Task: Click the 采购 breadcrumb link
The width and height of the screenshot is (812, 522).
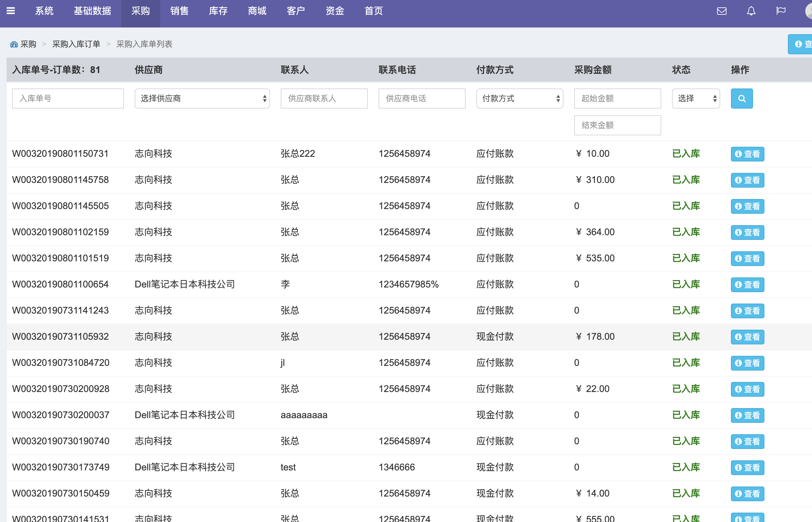Action: click(28, 45)
